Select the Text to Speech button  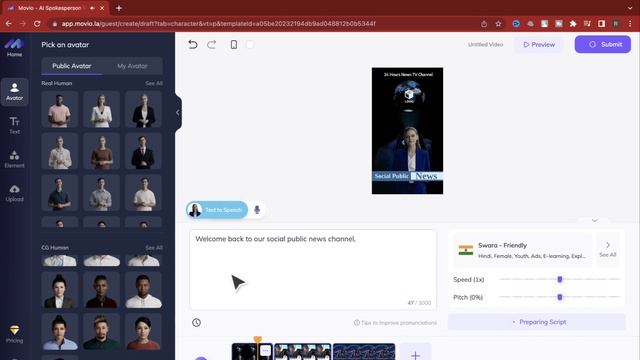[217, 210]
